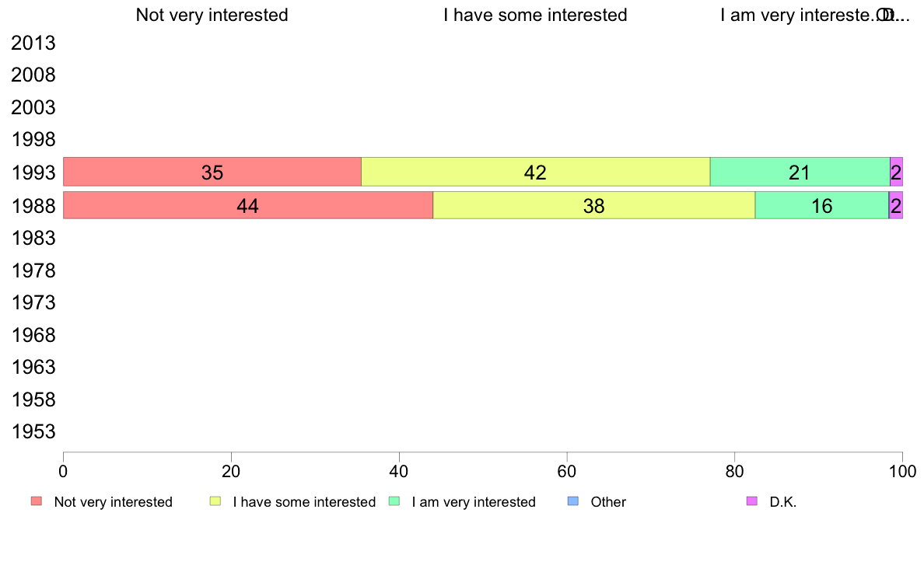Click the yellow I have some interested legend swatch
The image size is (924, 572).
pos(215,501)
